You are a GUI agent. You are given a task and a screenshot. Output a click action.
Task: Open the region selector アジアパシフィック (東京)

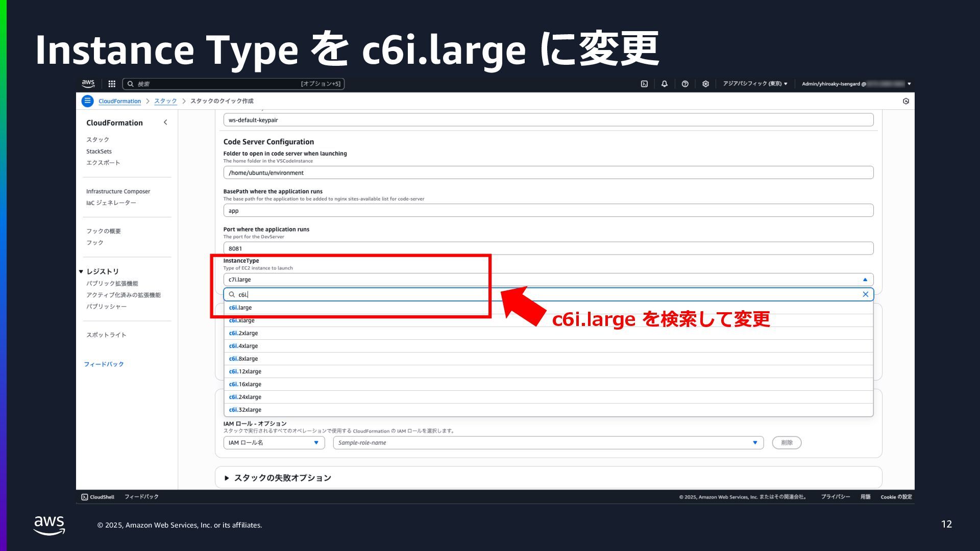click(x=755, y=84)
